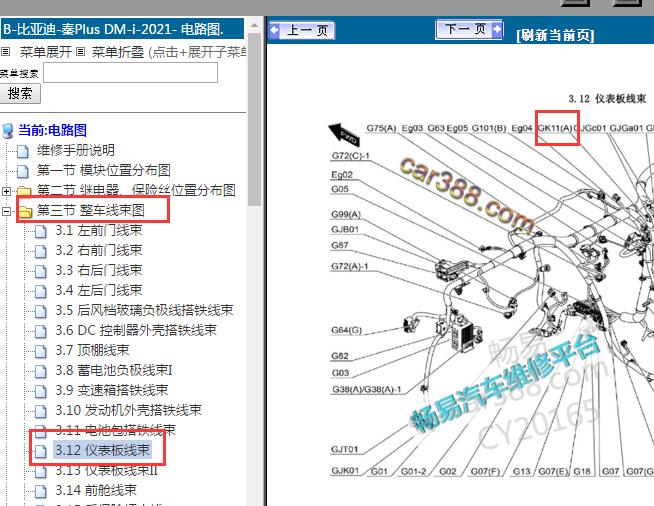Click sidebar scrollbar up arrow
This screenshot has width=654, height=506.
[x=254, y=25]
